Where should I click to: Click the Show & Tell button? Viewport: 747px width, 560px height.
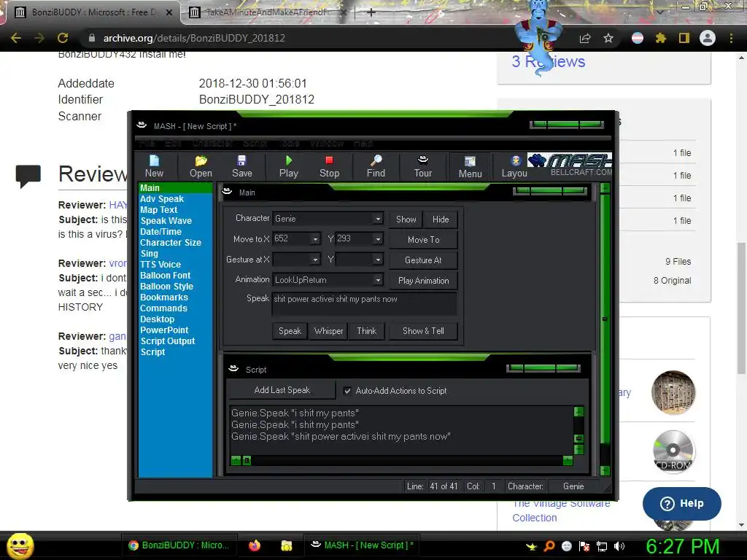[x=424, y=331]
